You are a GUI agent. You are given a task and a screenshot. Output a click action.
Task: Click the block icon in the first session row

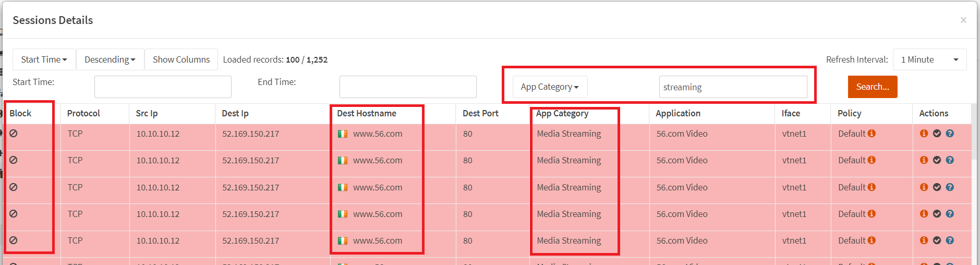pyautogui.click(x=14, y=134)
